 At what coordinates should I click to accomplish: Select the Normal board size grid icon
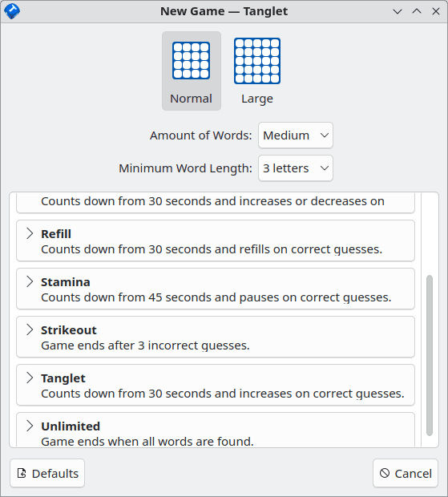191,61
